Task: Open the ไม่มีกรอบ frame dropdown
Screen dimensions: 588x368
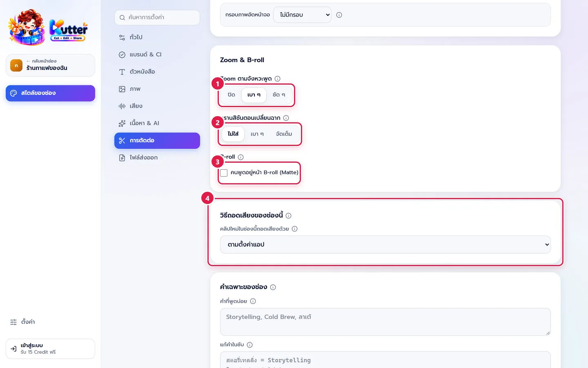Action: coord(302,15)
